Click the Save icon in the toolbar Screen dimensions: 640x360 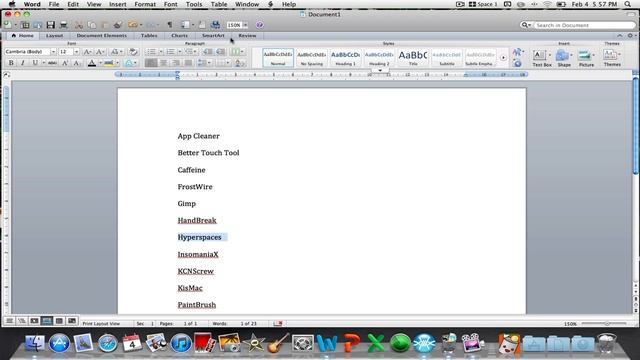(x=50, y=25)
